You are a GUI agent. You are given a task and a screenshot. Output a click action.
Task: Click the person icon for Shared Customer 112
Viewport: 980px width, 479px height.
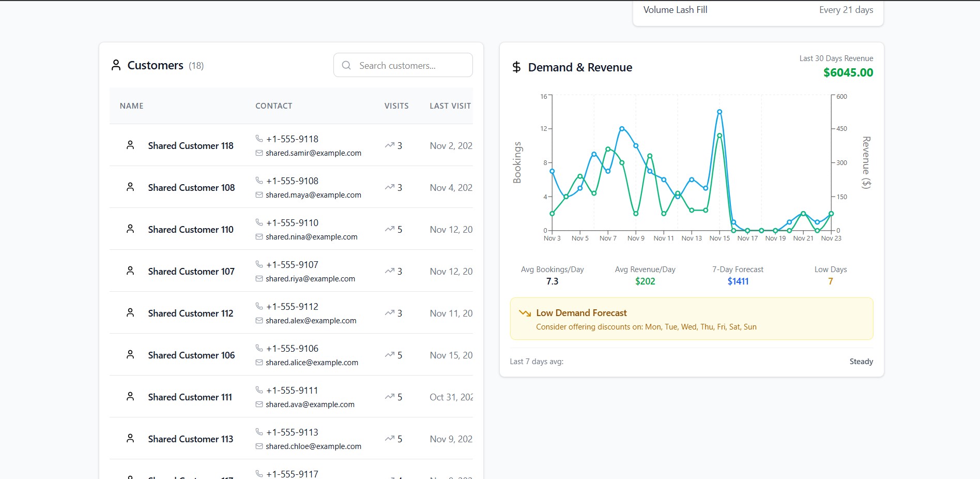pyautogui.click(x=130, y=313)
